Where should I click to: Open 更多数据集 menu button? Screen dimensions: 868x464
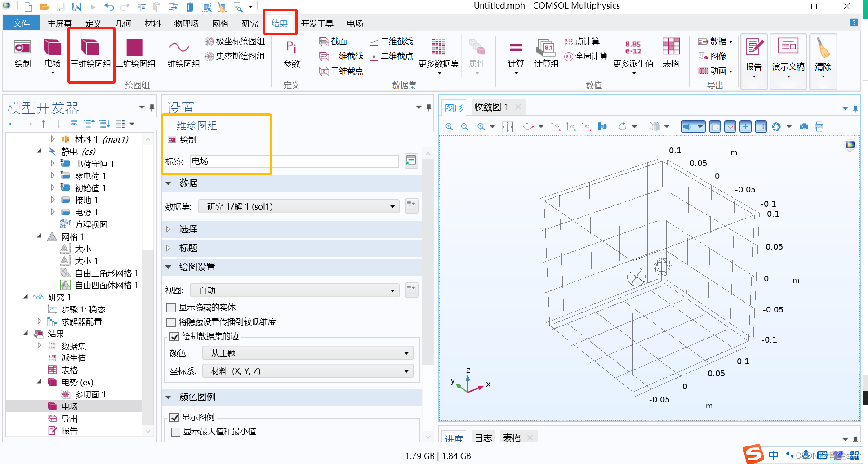tap(438, 56)
